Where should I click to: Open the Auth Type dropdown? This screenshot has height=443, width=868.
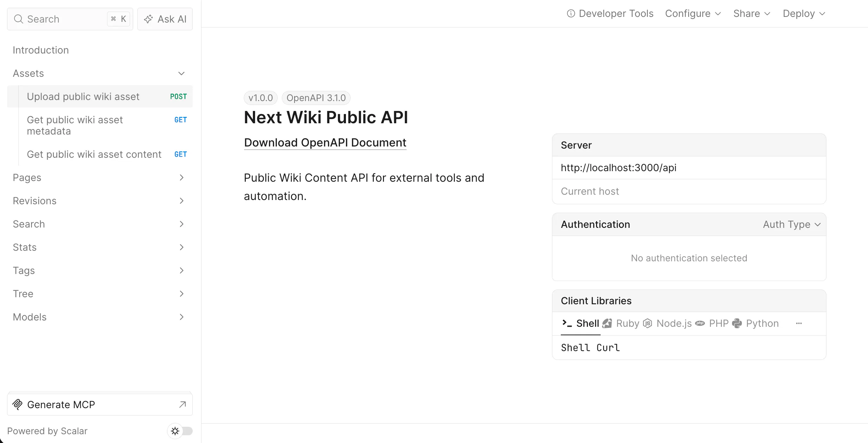coord(792,224)
